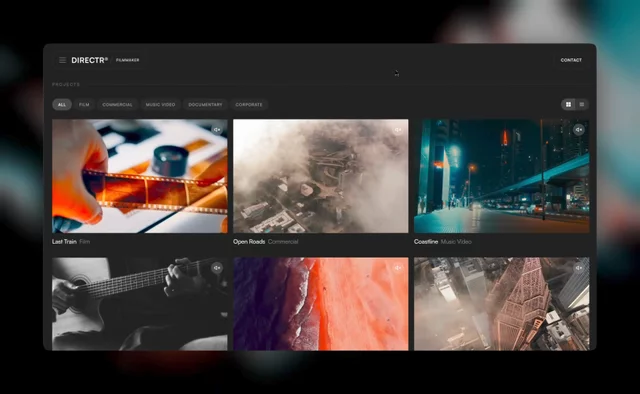Open the orange beach aerial thumbnail
Image resolution: width=640 pixels, height=394 pixels.
[x=320, y=304]
